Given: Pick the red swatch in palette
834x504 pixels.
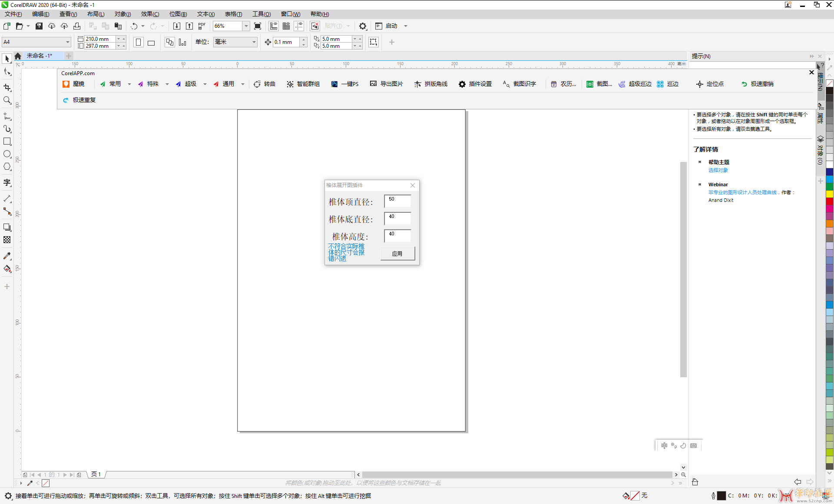Looking at the screenshot, I should click(829, 201).
